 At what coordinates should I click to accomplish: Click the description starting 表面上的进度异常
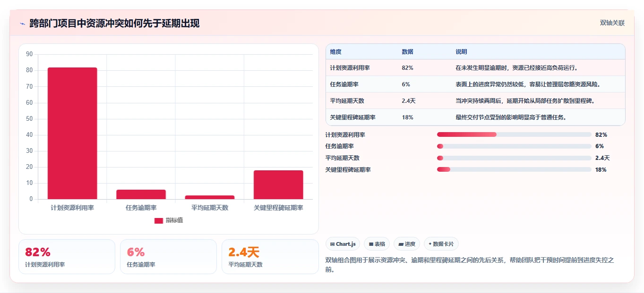pos(528,84)
